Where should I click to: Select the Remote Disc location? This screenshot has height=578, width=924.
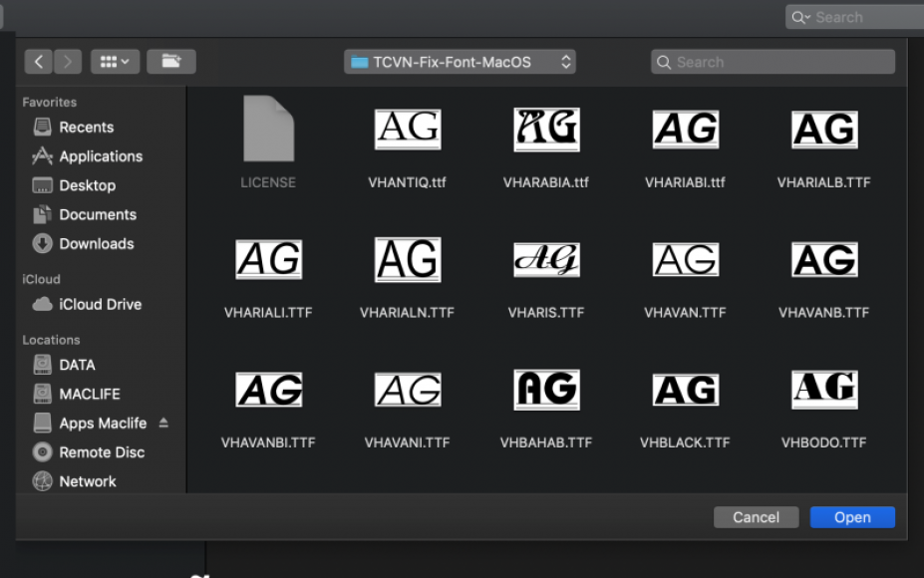point(101,451)
